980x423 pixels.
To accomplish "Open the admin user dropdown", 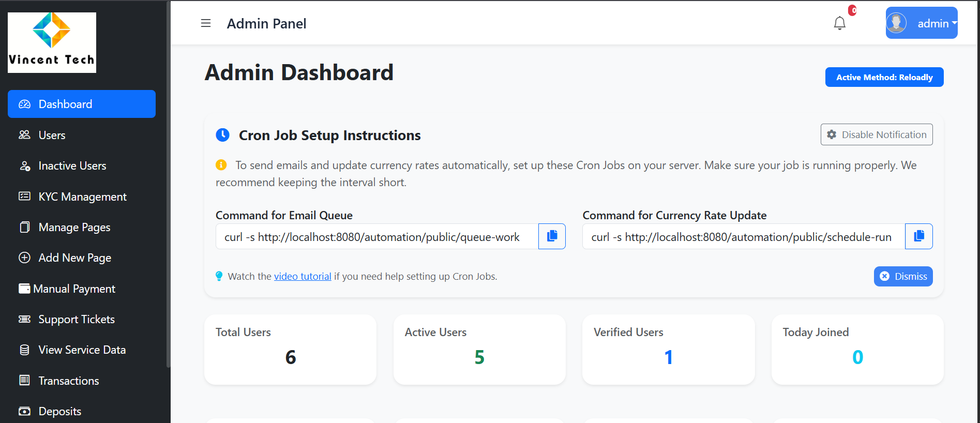I will 921,23.
